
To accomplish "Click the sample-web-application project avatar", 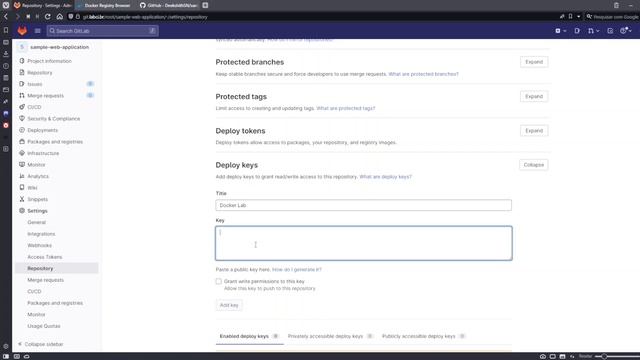I will (x=22, y=47).
